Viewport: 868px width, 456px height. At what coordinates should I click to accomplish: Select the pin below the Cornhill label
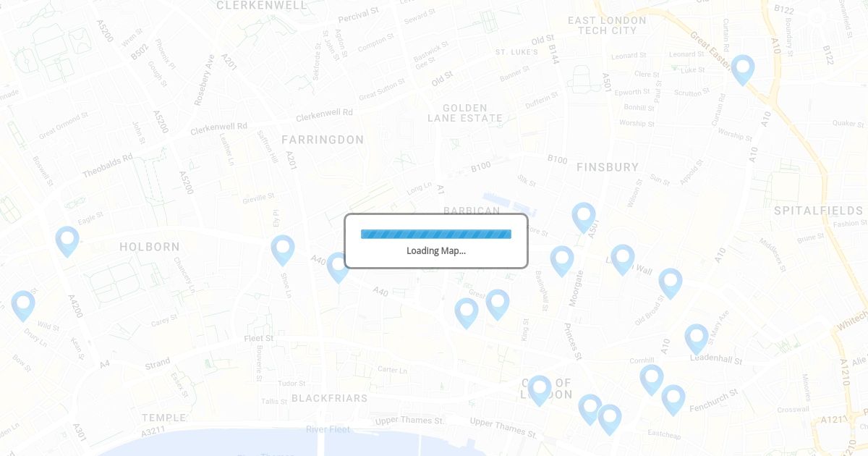tap(652, 379)
